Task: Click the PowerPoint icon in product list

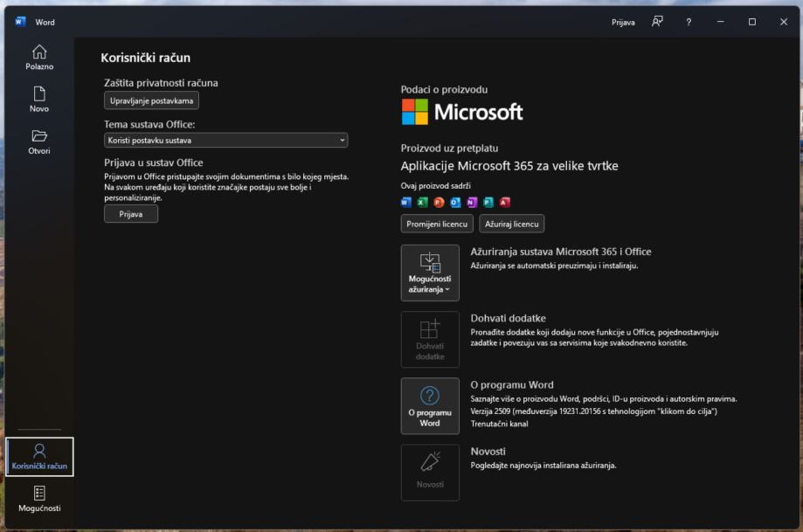Action: pyautogui.click(x=439, y=202)
